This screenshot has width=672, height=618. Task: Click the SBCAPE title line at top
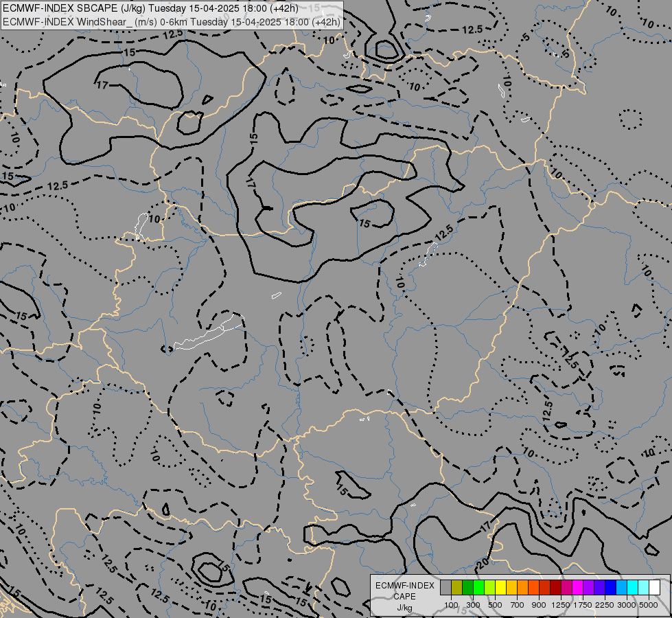pyautogui.click(x=150, y=8)
